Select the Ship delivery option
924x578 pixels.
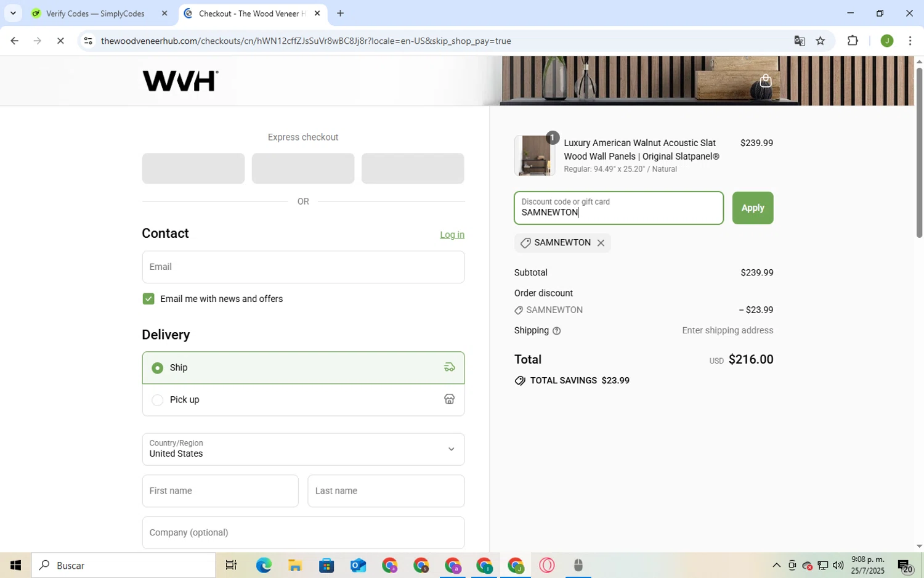pyautogui.click(x=303, y=368)
